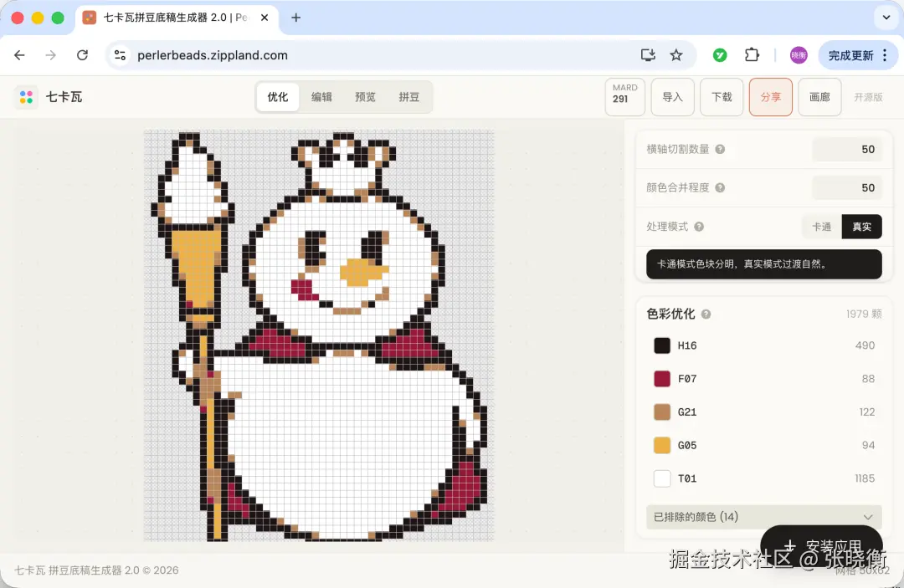Show help for 色彩优化
The height and width of the screenshot is (588, 904).
pos(706,314)
